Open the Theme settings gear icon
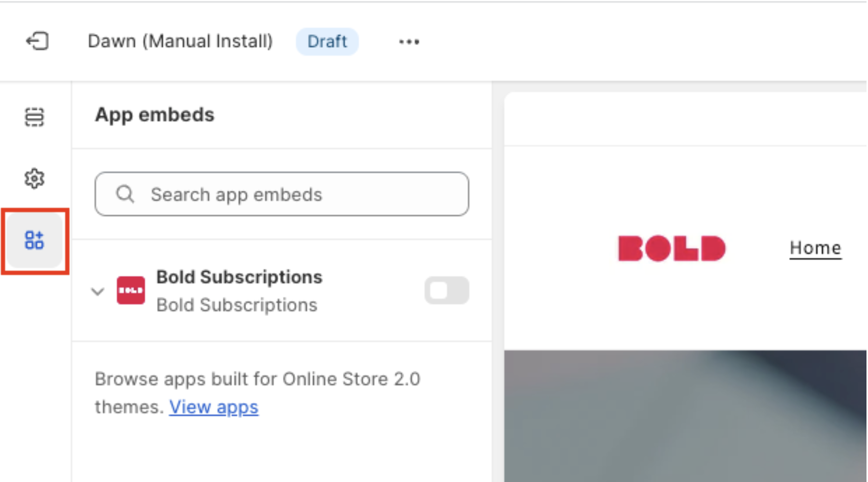This screenshot has height=482, width=868. (34, 179)
